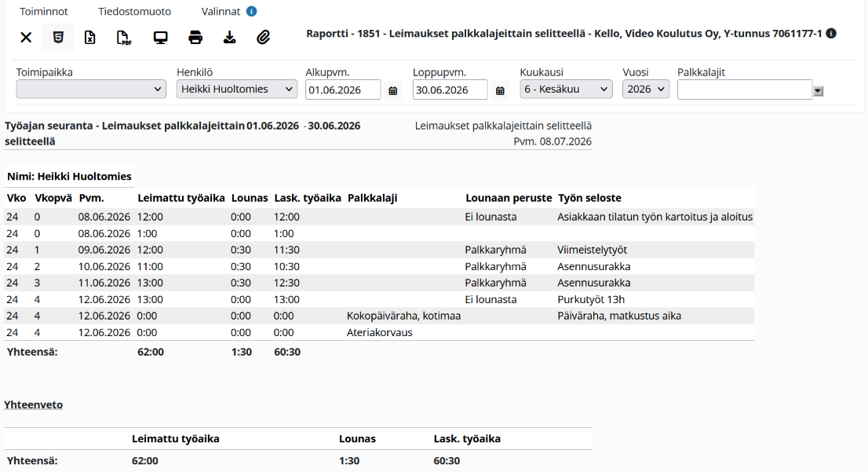Print the report with printer icon

tap(195, 38)
